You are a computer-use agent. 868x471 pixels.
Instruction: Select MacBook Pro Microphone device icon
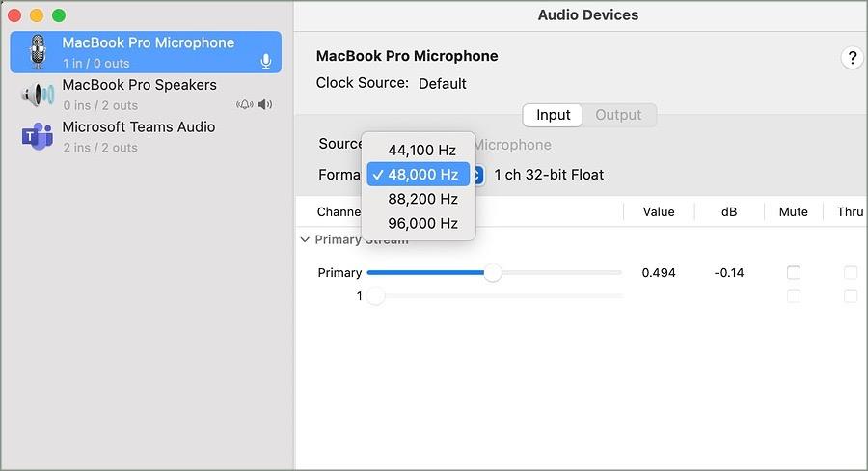click(38, 51)
